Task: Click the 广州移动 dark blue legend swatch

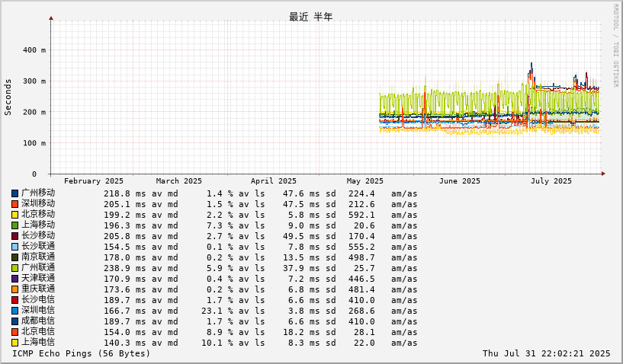Action: (x=15, y=193)
